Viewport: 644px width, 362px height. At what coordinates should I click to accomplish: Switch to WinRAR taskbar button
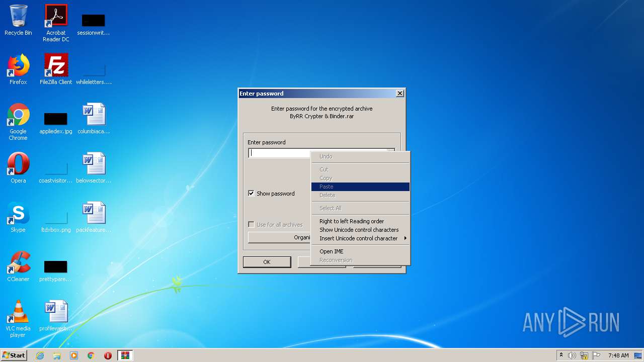(125, 355)
